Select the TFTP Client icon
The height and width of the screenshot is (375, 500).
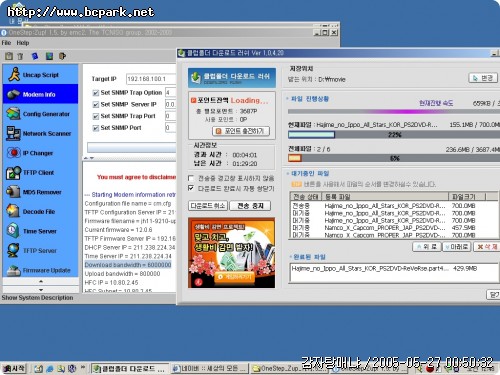coord(13,172)
